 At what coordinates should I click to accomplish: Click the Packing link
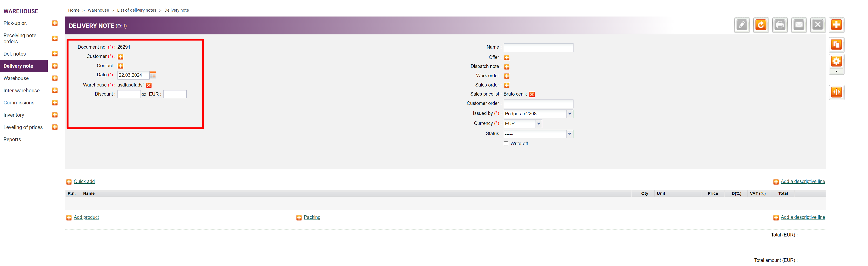[312, 217]
